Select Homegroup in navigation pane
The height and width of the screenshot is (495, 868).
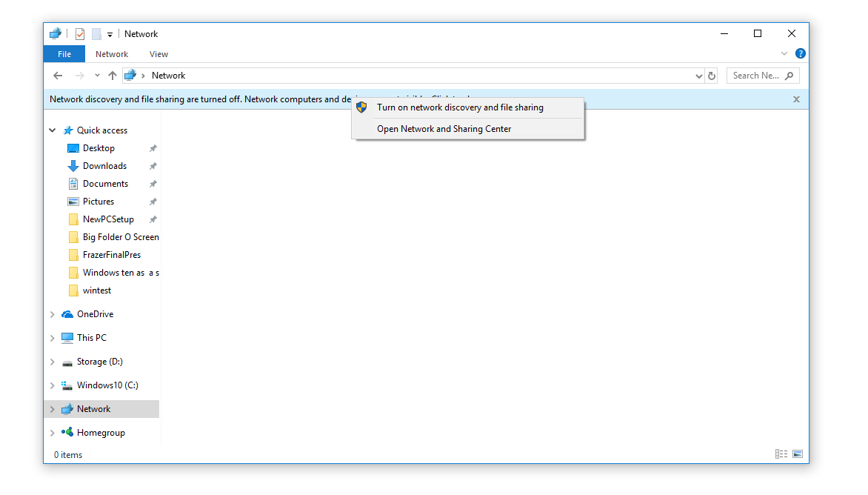pos(101,433)
